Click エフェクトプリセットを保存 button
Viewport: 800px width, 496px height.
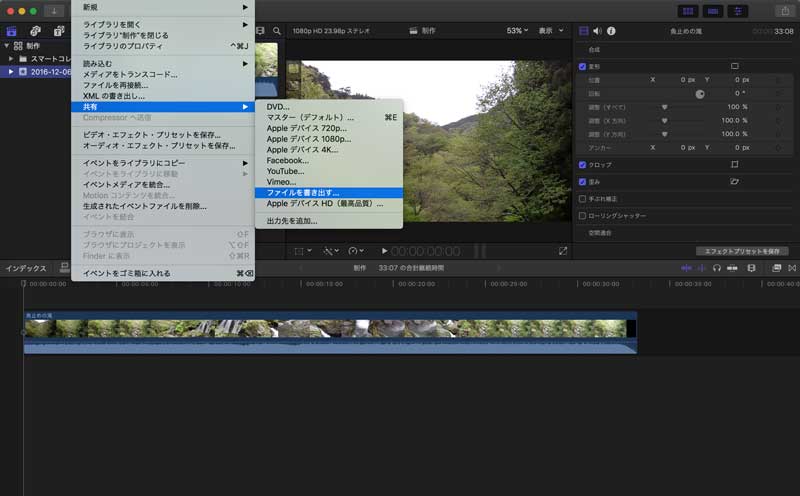click(742, 251)
